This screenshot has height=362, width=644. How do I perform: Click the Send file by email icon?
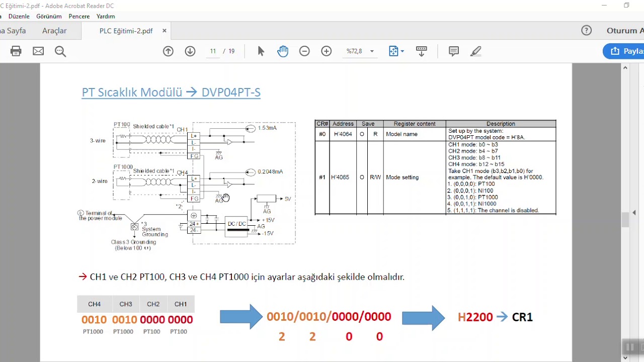click(38, 51)
